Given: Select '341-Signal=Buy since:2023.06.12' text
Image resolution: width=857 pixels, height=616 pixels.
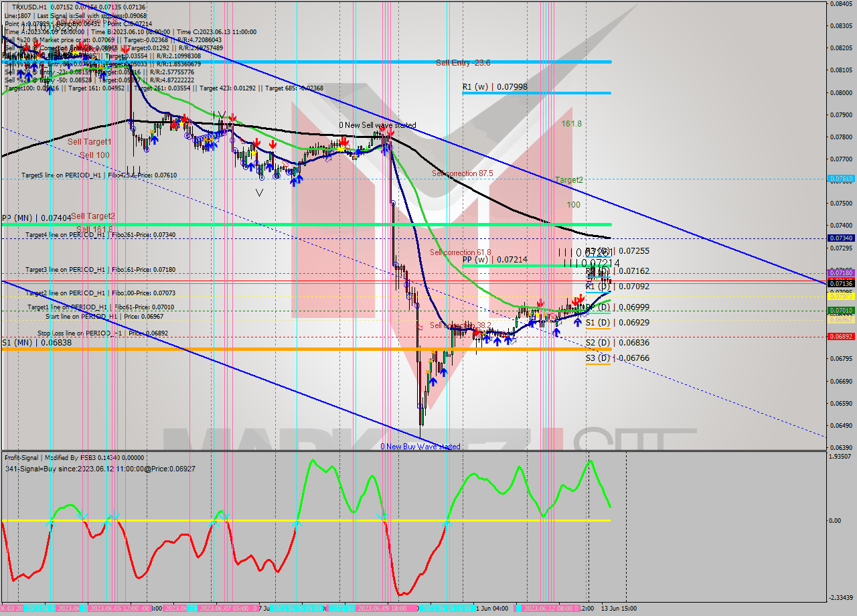Looking at the screenshot, I should [100, 469].
